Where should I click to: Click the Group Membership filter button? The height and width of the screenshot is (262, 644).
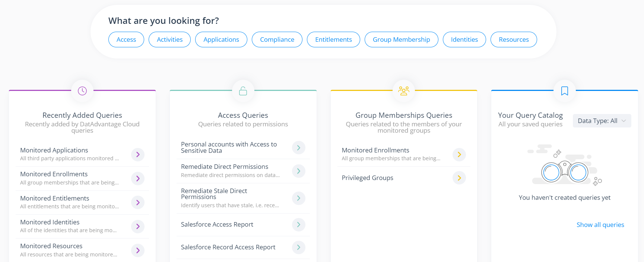coord(401,40)
